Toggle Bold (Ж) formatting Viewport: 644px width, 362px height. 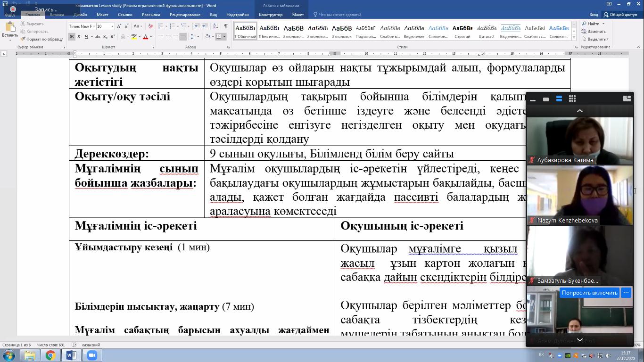pos(72,37)
